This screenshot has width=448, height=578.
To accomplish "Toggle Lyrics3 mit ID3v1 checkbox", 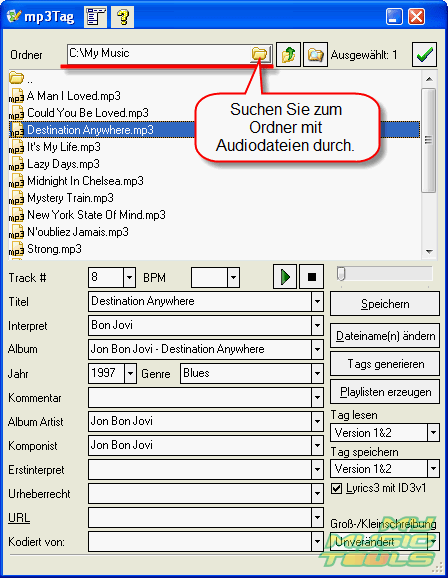I will point(336,488).
